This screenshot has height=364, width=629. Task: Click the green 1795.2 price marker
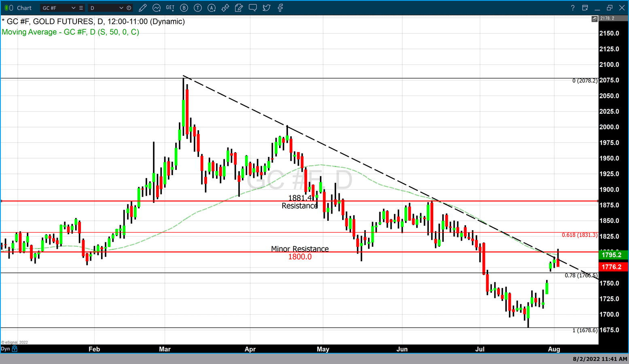(613, 255)
